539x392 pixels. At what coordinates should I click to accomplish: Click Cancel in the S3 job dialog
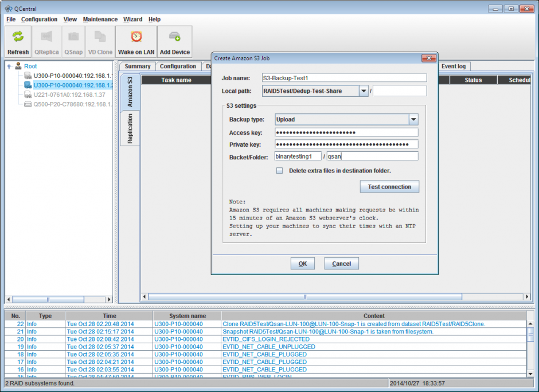click(341, 264)
